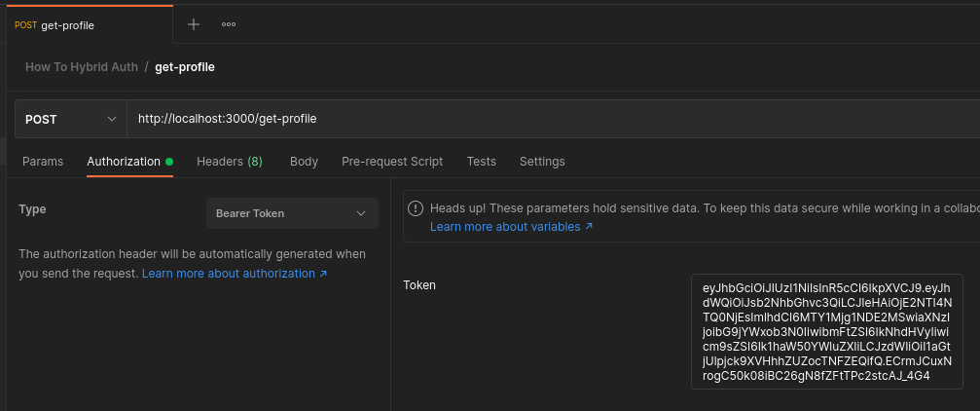Click the heads-up info icon
This screenshot has height=411, width=980.
coord(417,208)
